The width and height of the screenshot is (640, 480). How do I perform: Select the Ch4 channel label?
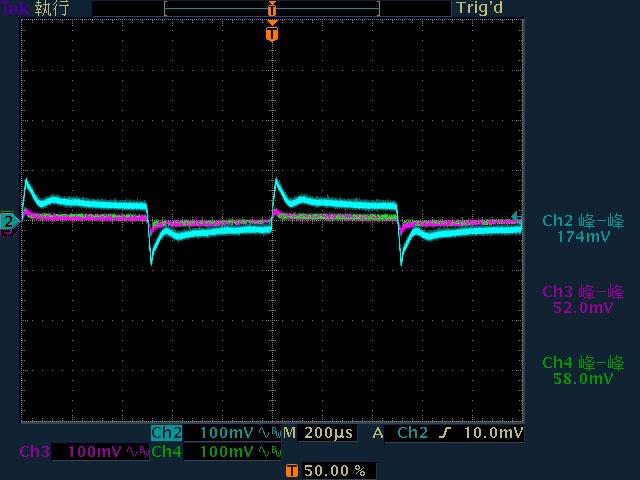coord(166,452)
